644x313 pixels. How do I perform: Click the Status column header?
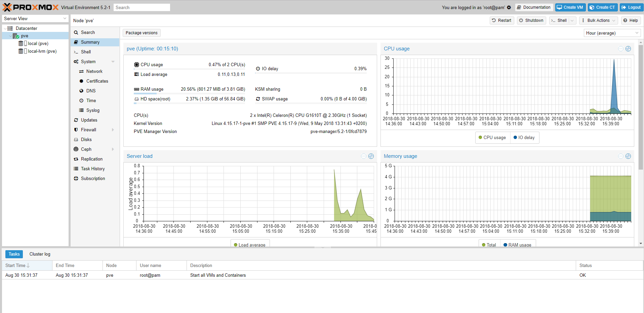(609, 266)
